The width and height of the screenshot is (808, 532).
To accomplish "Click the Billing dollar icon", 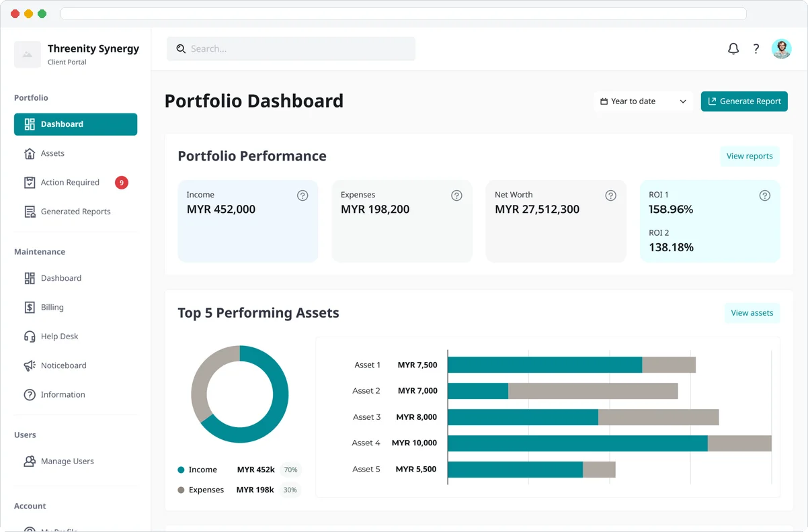I will pos(30,307).
